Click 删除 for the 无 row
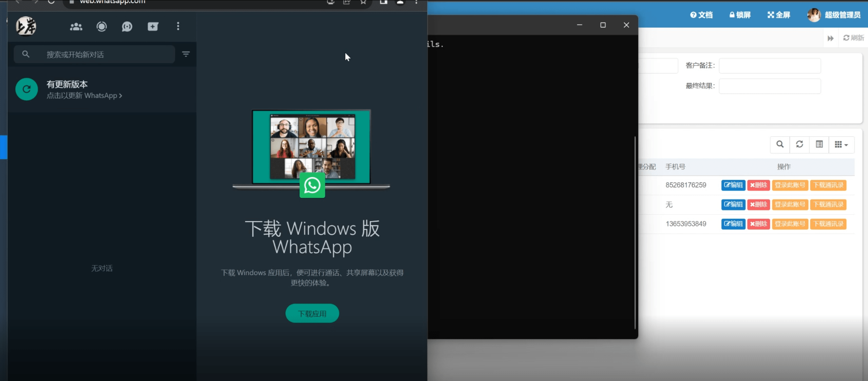The width and height of the screenshot is (868, 381). click(758, 204)
